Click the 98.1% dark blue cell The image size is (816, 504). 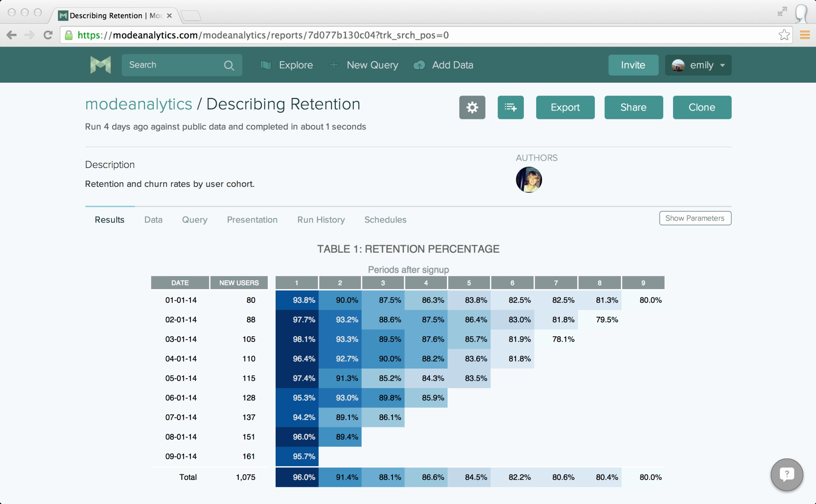point(297,339)
